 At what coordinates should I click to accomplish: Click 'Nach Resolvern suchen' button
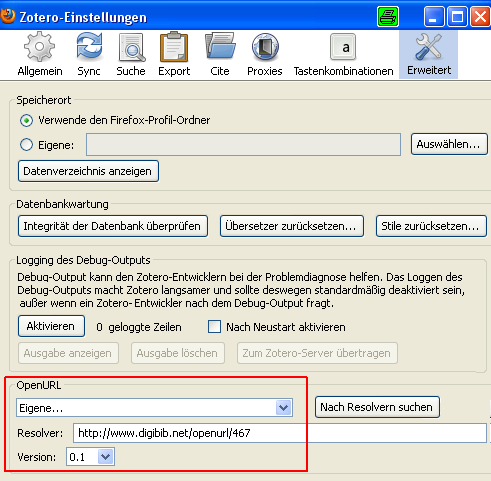click(x=377, y=407)
